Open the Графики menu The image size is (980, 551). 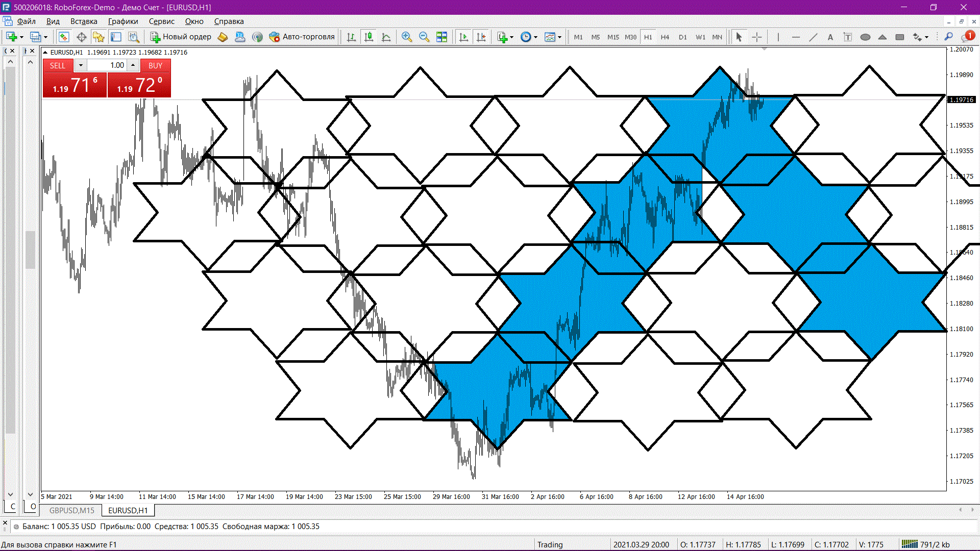coord(122,21)
